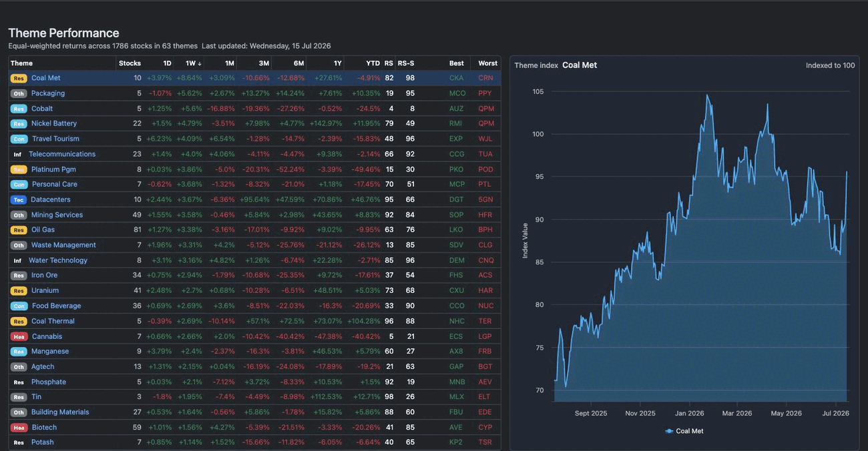Open the Uranium theme row
The width and height of the screenshot is (868, 451).
point(254,290)
